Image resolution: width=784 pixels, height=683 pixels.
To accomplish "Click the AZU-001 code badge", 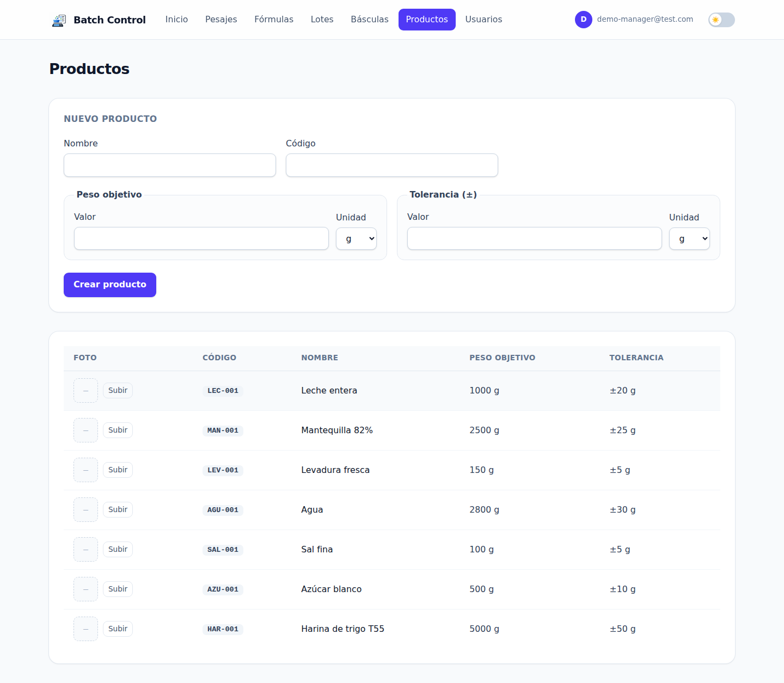I will [x=223, y=589].
